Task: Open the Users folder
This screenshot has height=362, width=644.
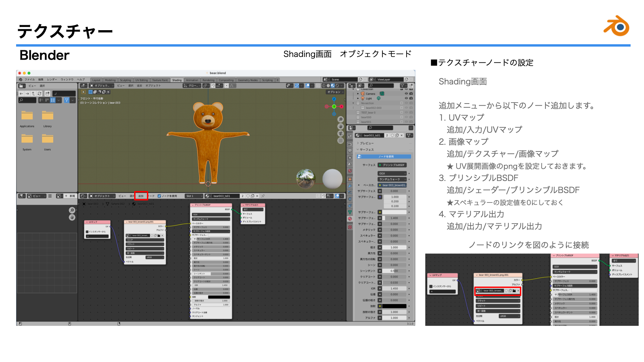Action: [47, 142]
